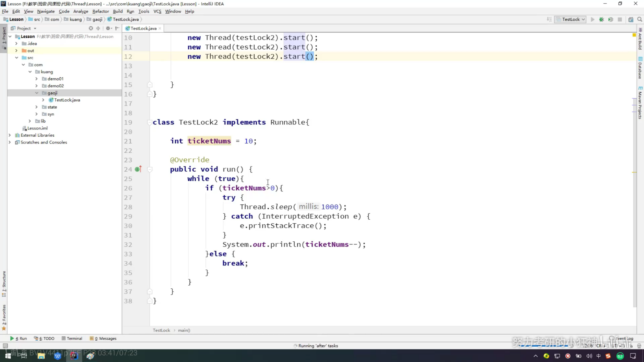Viewport: 644px width, 362px height.
Task: Run the TestLock configuration
Action: (592, 19)
